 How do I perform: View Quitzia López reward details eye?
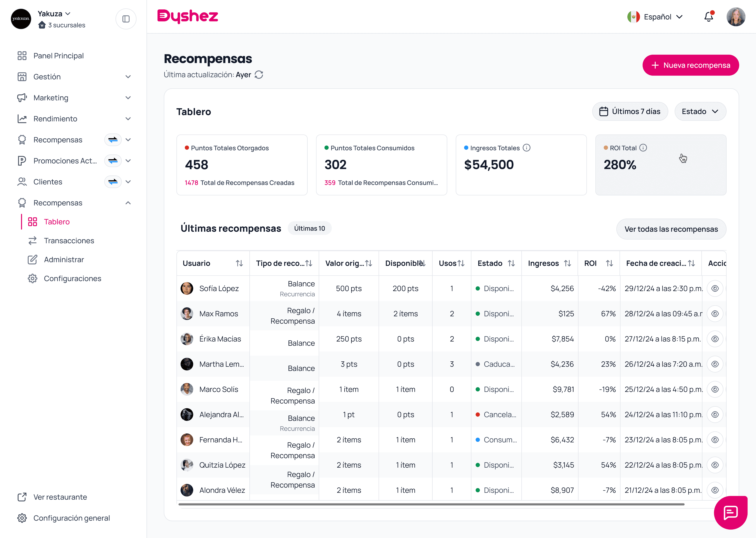tap(715, 465)
